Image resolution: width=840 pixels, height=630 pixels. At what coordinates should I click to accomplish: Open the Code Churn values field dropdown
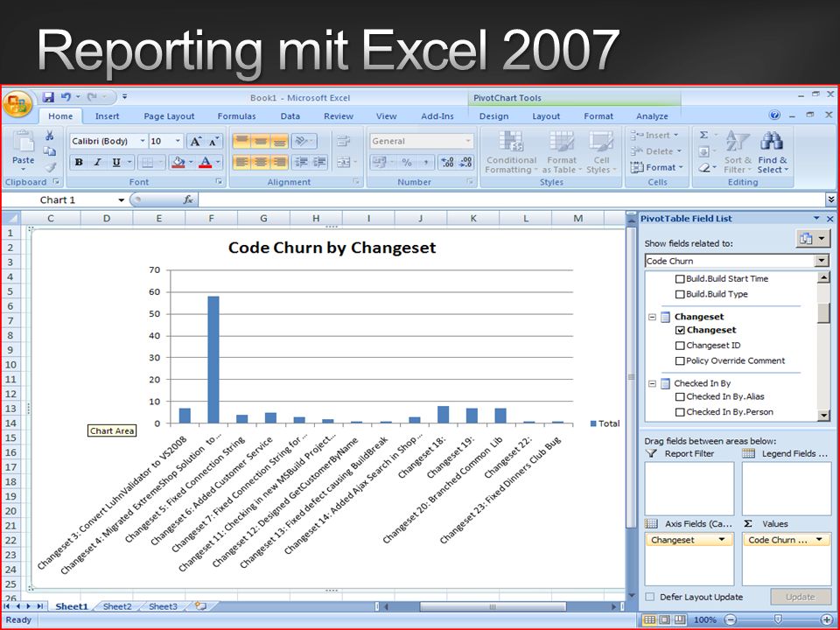click(819, 540)
